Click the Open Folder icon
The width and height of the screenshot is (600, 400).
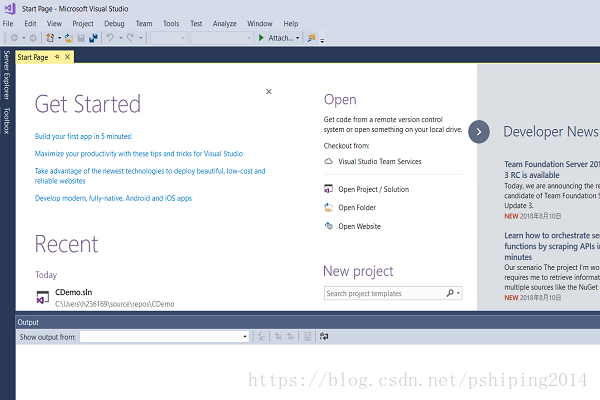click(x=328, y=207)
